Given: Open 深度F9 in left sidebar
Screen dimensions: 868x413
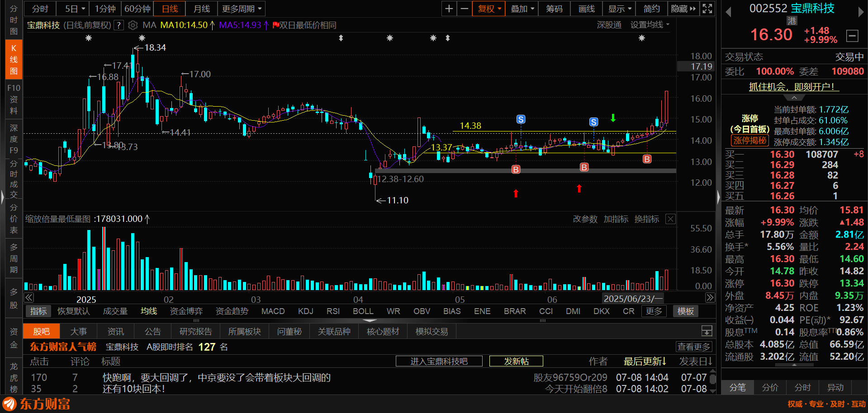Looking at the screenshot, I should (x=14, y=139).
